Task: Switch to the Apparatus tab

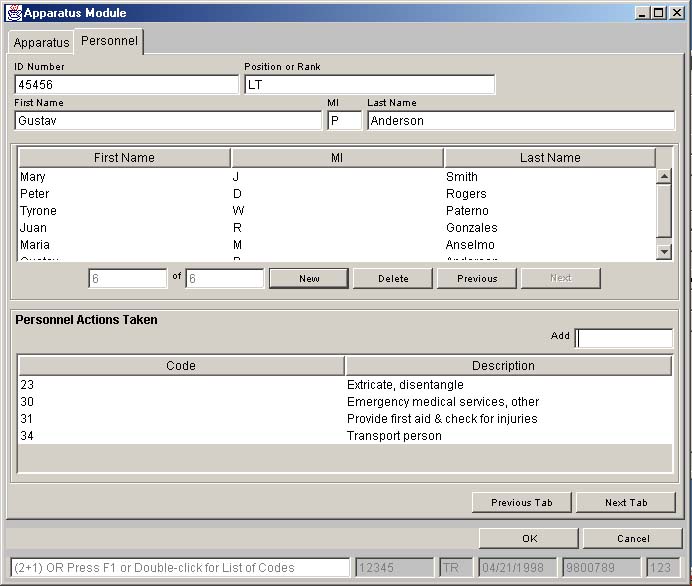Action: coord(41,43)
